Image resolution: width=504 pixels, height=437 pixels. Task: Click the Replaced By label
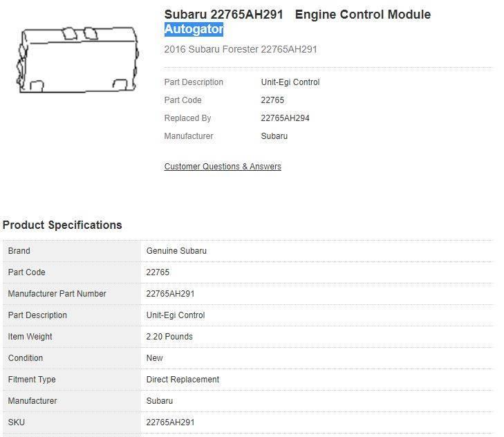click(187, 118)
